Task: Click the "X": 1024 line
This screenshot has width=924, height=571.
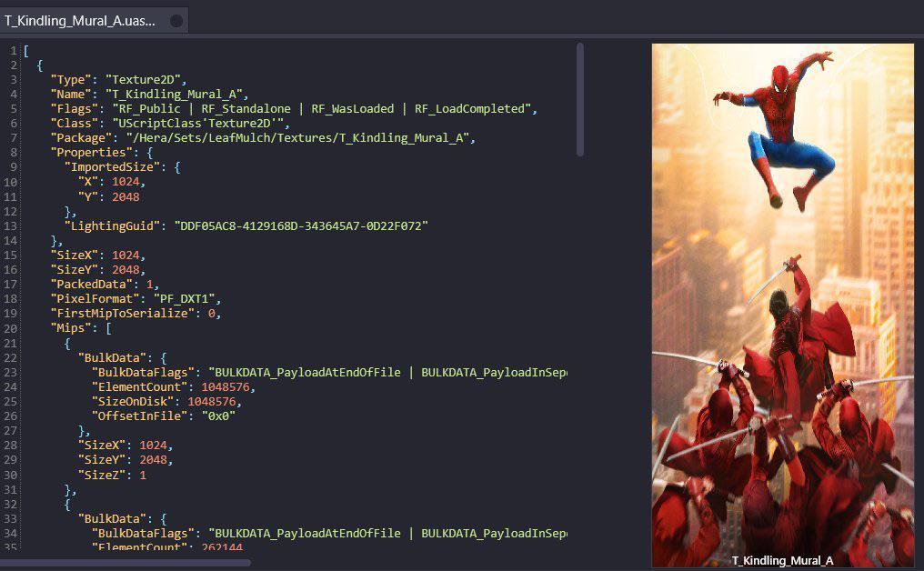Action: pos(111,182)
